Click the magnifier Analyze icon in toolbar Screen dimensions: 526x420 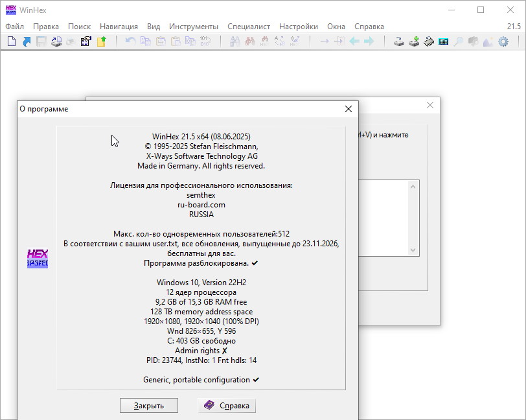coord(458,41)
